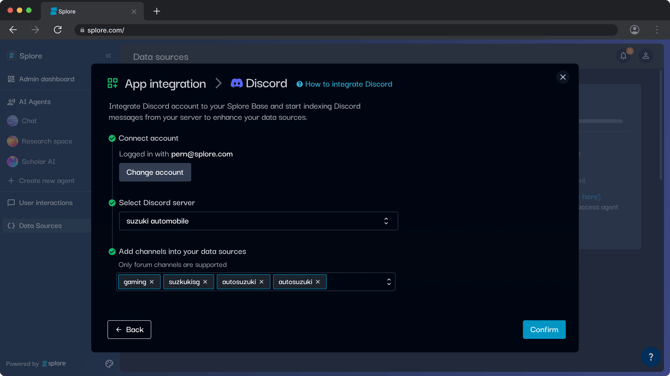
Task: Click the suzkukisg channel tag label
Action: pyautogui.click(x=184, y=282)
